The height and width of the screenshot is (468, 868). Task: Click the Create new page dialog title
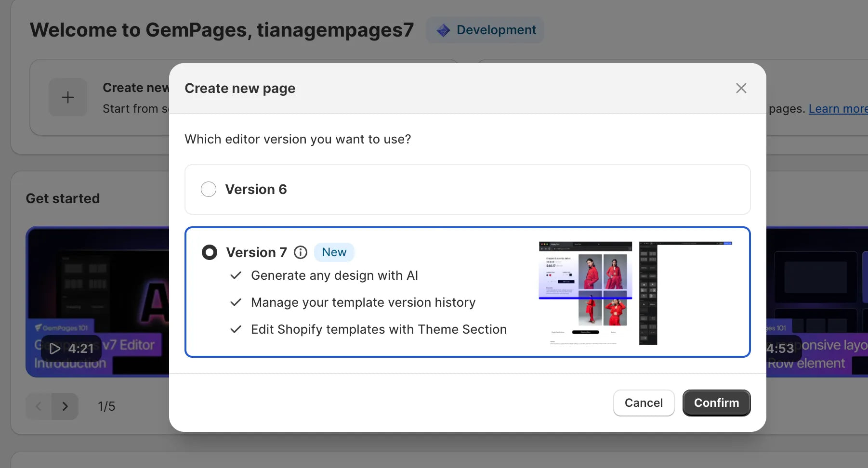pyautogui.click(x=240, y=89)
